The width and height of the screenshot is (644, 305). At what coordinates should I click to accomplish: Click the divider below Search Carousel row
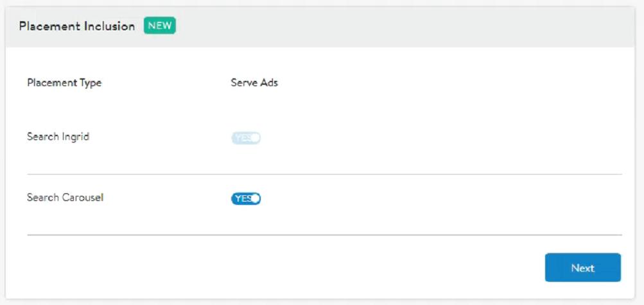(324, 235)
